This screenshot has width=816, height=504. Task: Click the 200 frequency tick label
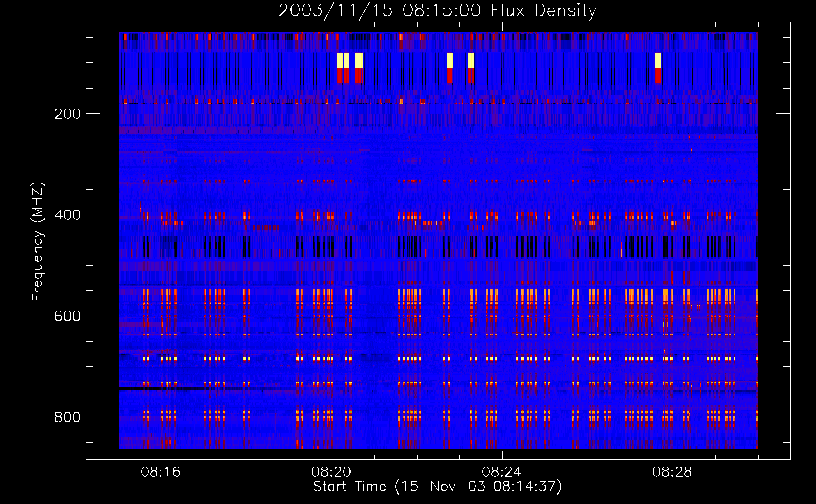[x=67, y=114]
